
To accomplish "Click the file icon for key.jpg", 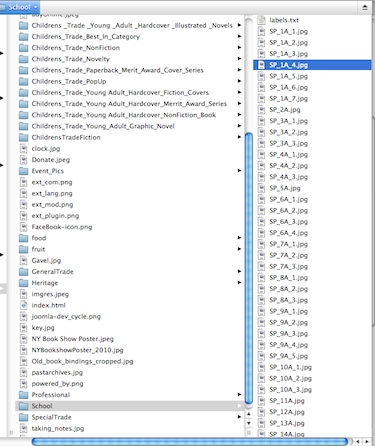I will coord(24,328).
